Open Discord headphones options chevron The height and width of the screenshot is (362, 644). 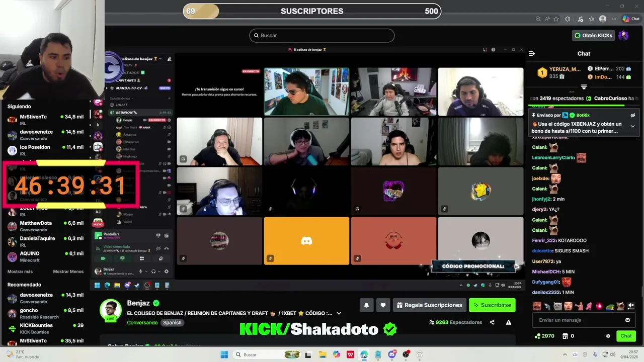(x=159, y=271)
